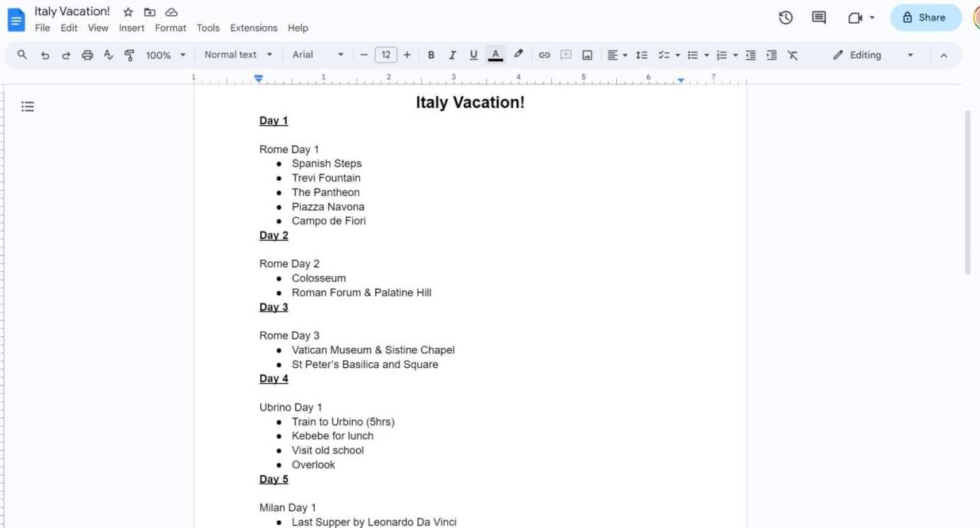This screenshot has width=980, height=528.
Task: Toggle italic formatting
Action: 452,54
